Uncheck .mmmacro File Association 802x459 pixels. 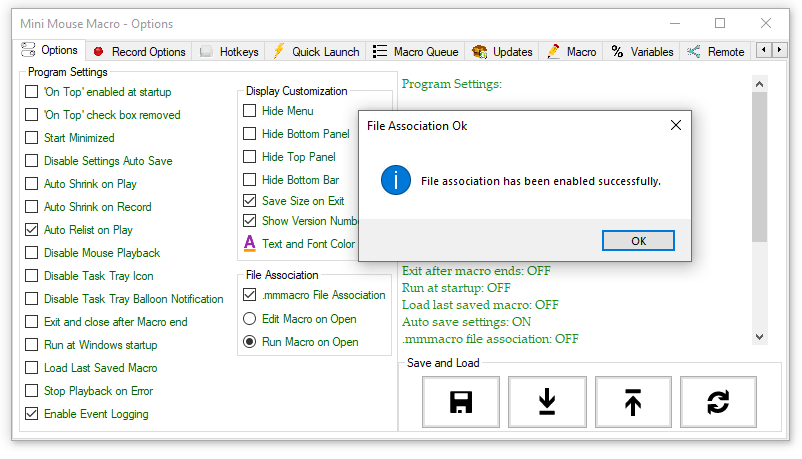(x=250, y=295)
